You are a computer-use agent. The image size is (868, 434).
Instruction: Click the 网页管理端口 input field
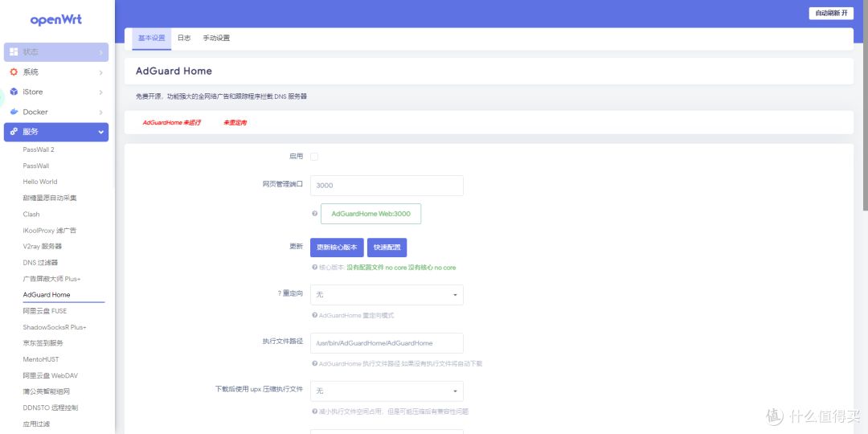(387, 186)
